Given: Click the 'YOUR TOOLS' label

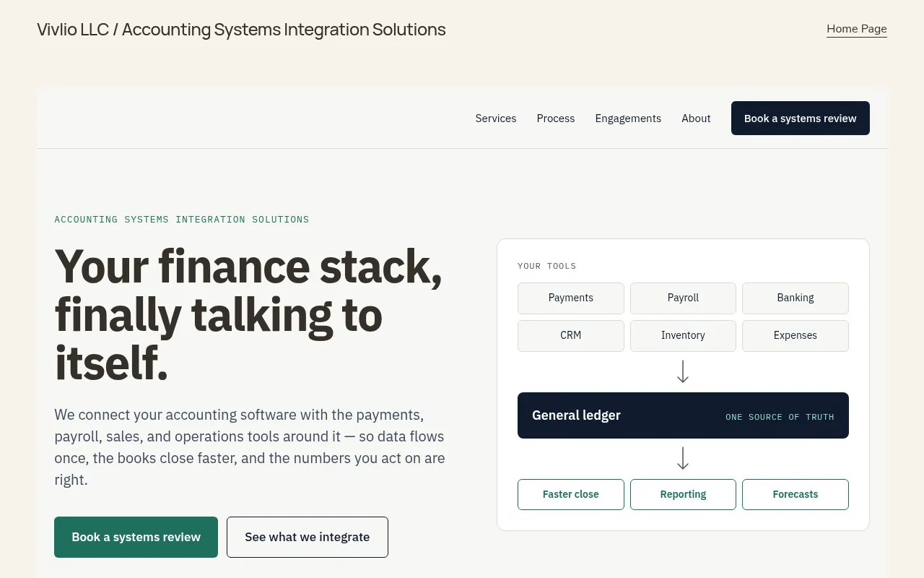Looking at the screenshot, I should point(547,266).
